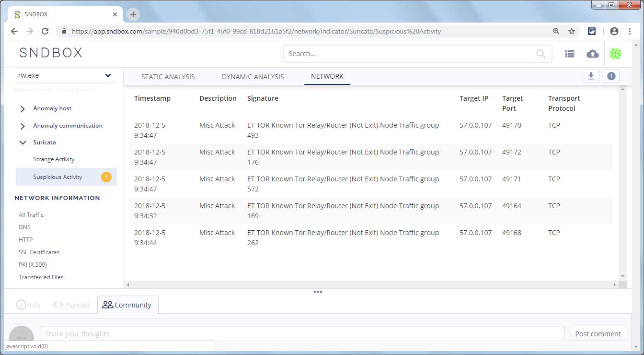Click the SNDBOX browser tab
The width and height of the screenshot is (644, 355).
pyautogui.click(x=65, y=14)
